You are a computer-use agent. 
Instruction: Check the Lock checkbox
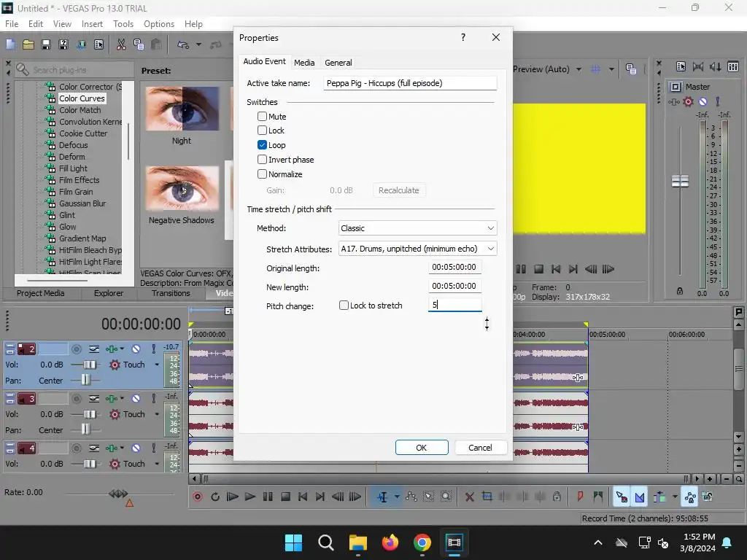click(262, 130)
